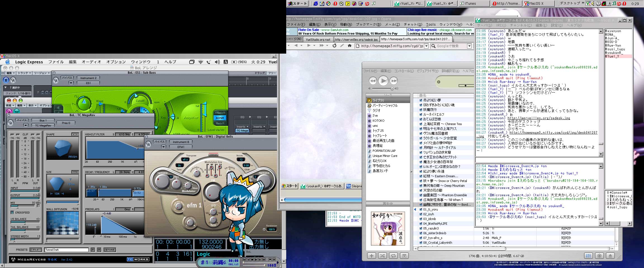644x268 pixels.
Task: Uncheck the song 赤より紅い夢 in iTunes
Action: coord(421,100)
